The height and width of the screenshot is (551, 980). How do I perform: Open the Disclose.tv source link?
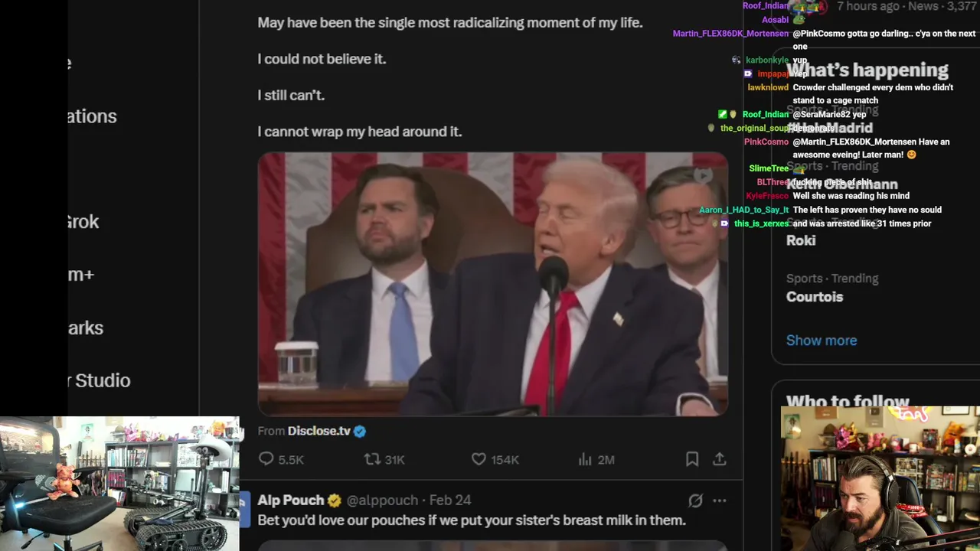click(x=318, y=431)
